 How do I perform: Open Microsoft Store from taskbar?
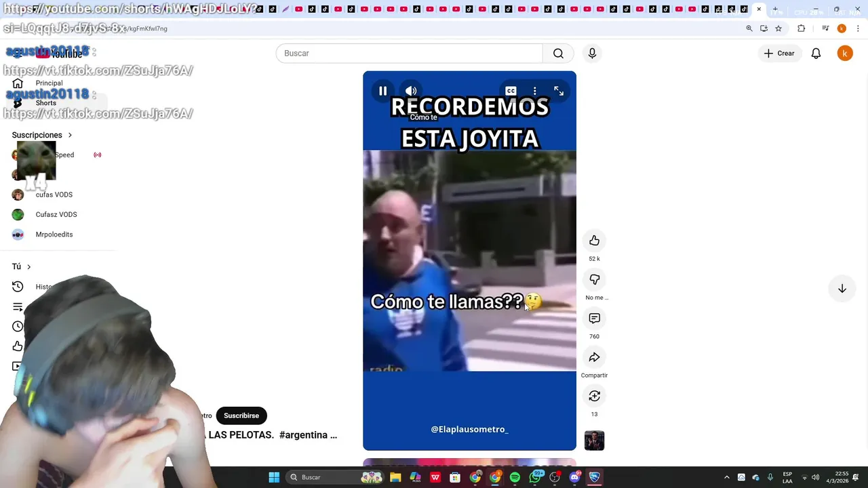click(x=455, y=477)
